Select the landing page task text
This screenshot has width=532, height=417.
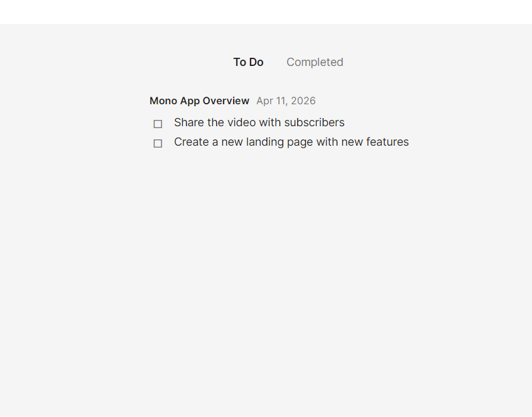pyautogui.click(x=291, y=142)
